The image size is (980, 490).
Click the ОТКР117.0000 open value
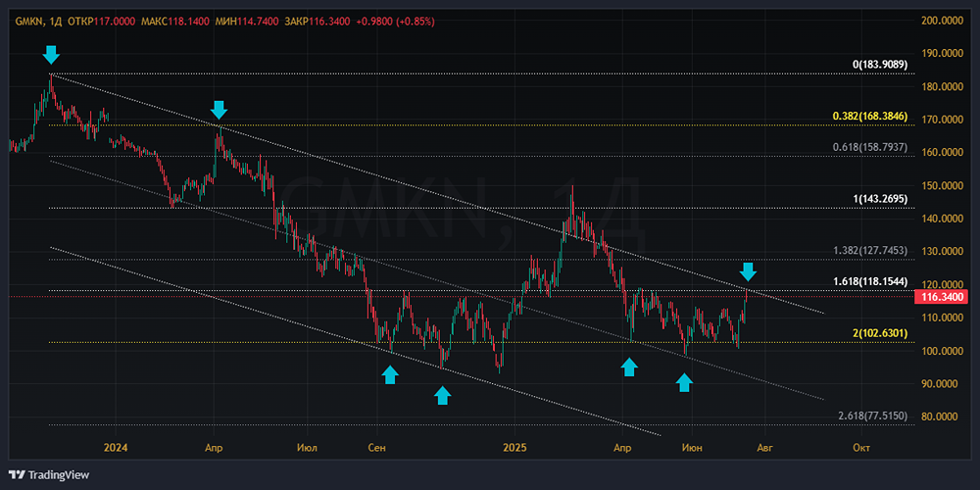101,22
